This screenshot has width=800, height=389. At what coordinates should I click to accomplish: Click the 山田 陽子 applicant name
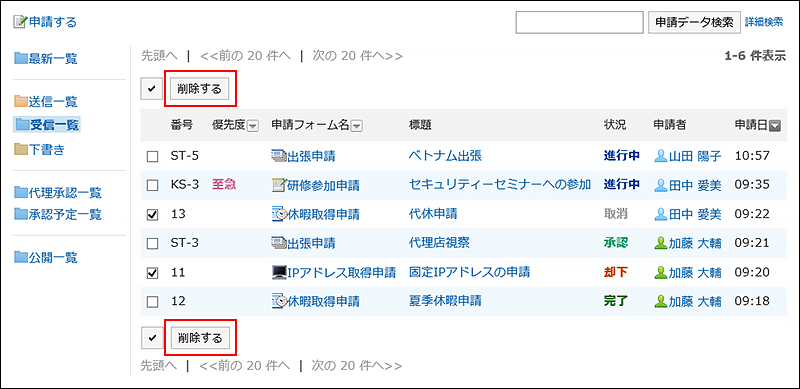[x=694, y=156]
